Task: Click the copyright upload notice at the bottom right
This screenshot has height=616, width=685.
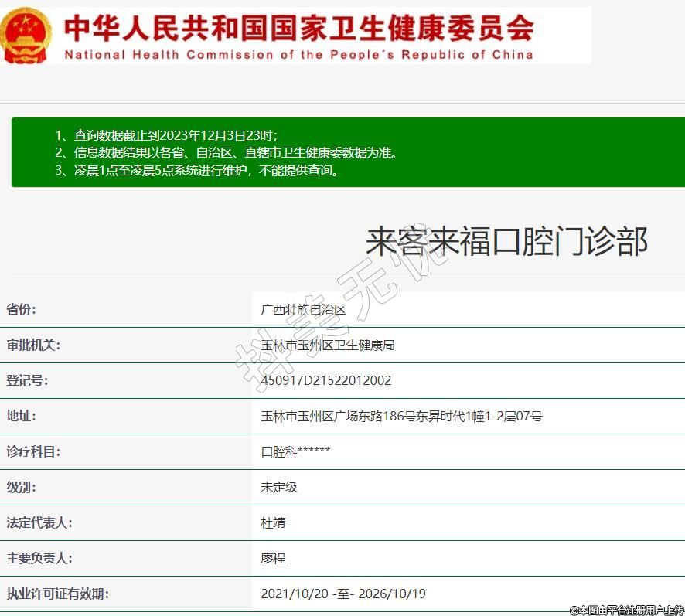Action: [626, 610]
